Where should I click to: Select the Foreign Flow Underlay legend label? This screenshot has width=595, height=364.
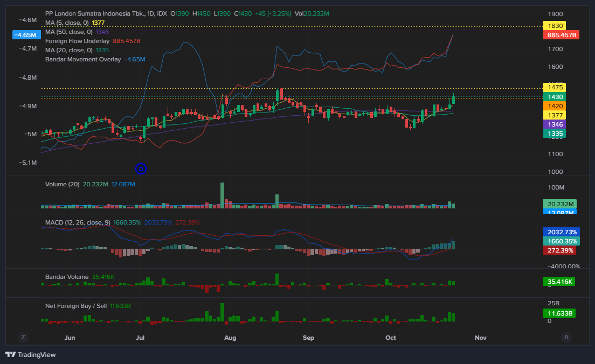[78, 41]
